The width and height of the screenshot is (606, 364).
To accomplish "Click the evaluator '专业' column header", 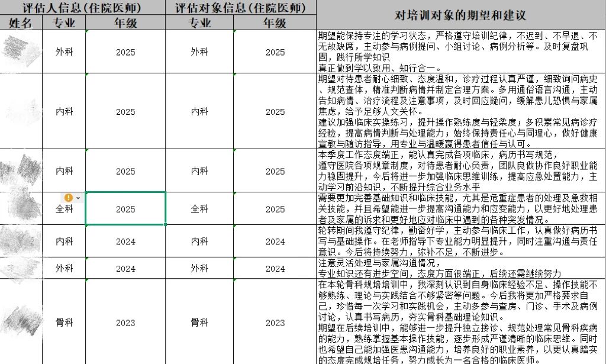I will (65, 23).
